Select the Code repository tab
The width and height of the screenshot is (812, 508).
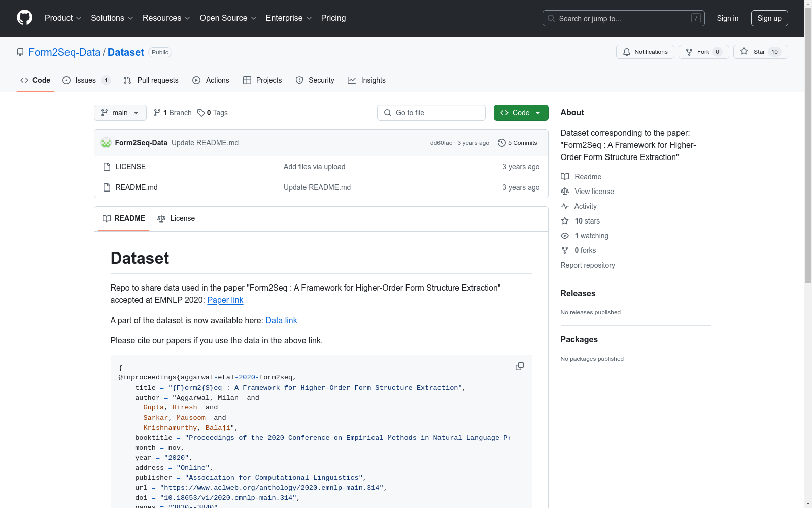click(x=36, y=80)
